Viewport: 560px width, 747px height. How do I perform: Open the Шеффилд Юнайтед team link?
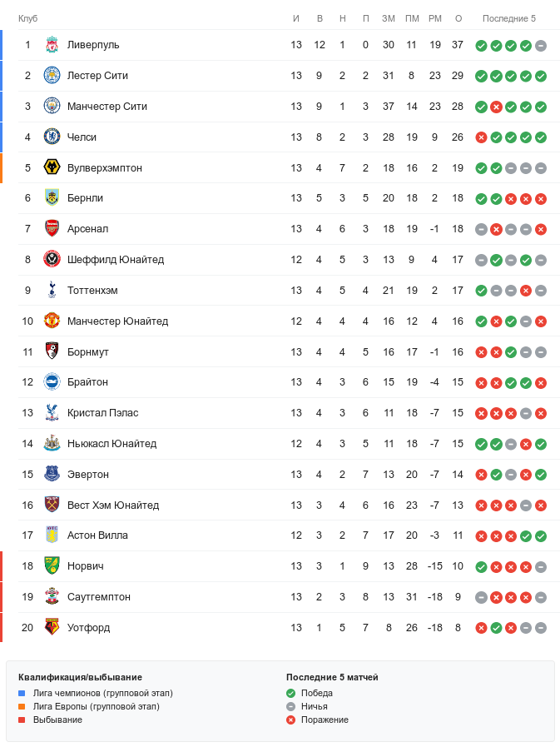(115, 260)
